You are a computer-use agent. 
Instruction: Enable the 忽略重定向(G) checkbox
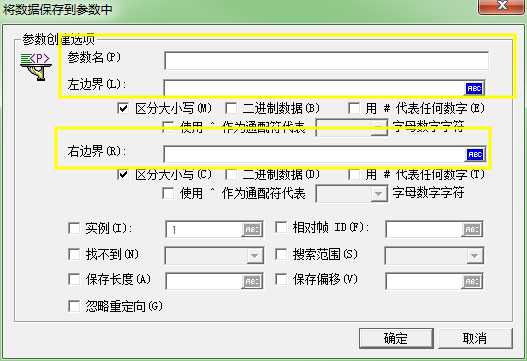(74, 306)
